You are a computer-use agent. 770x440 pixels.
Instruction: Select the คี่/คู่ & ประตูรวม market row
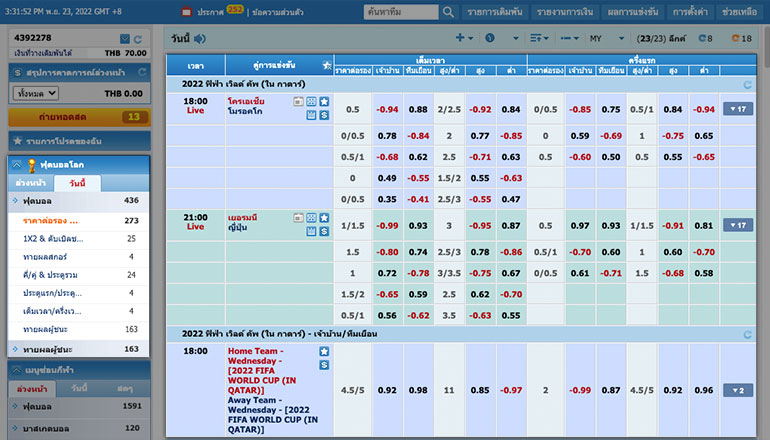(79, 275)
